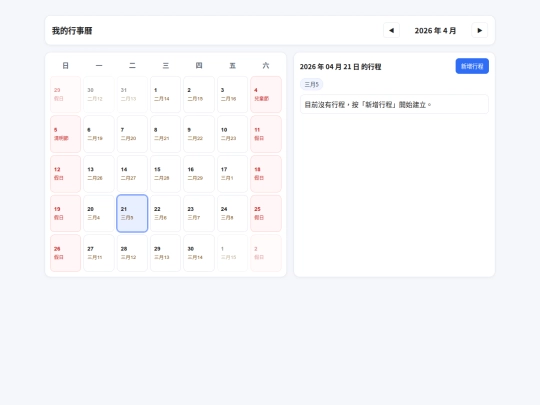Select April 18 holiday cell
The height and width of the screenshot is (405, 540).
(266, 174)
